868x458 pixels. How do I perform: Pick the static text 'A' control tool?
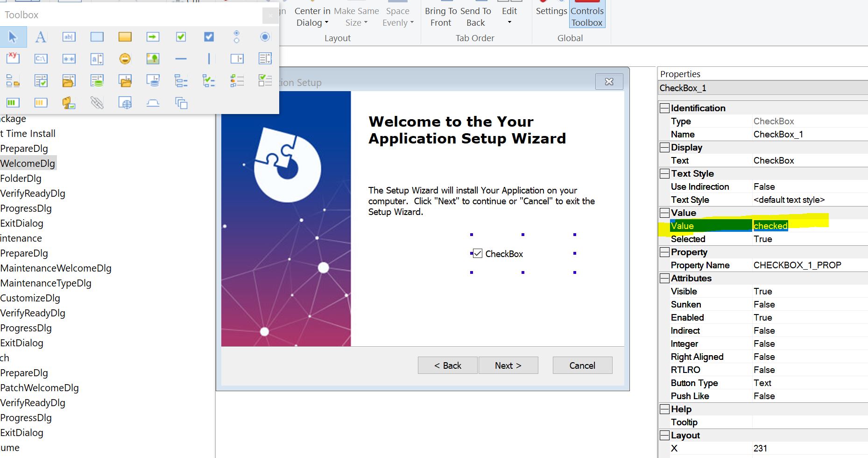coord(41,37)
